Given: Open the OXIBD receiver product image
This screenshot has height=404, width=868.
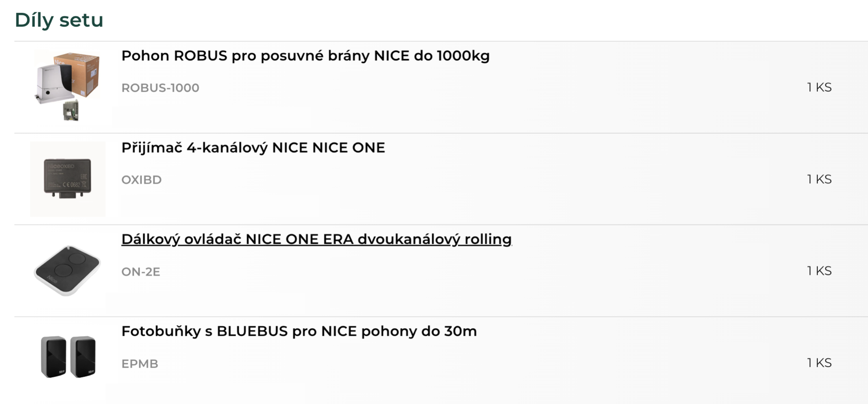Looking at the screenshot, I should 68,179.
